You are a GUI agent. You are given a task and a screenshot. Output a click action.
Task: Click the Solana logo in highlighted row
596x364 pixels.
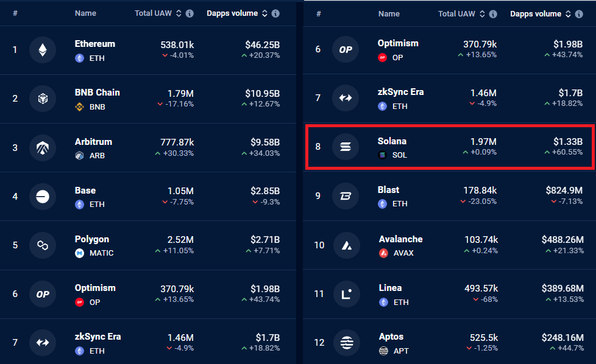(x=346, y=147)
